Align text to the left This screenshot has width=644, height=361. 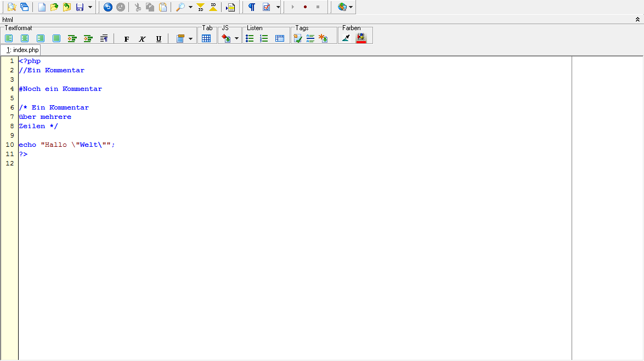[9, 38]
